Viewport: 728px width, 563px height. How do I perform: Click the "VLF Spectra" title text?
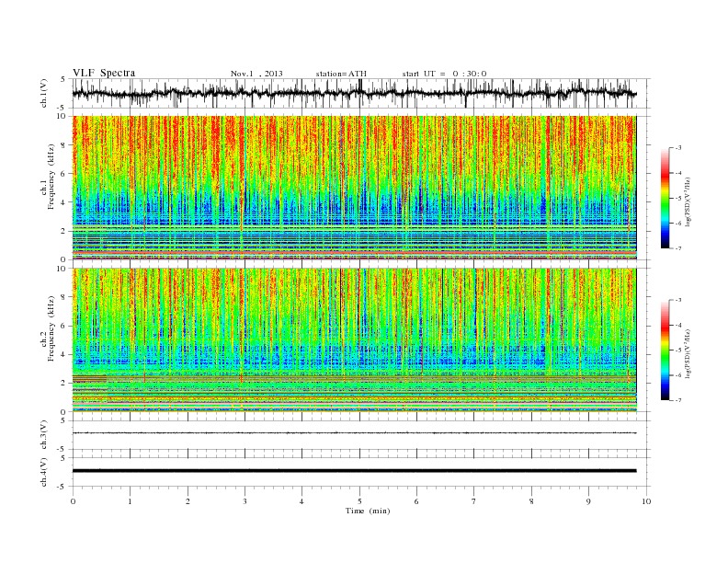point(104,73)
